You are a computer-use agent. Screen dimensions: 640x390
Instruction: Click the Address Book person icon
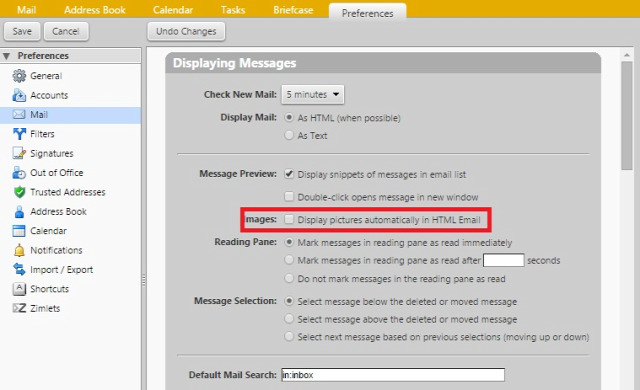click(19, 211)
